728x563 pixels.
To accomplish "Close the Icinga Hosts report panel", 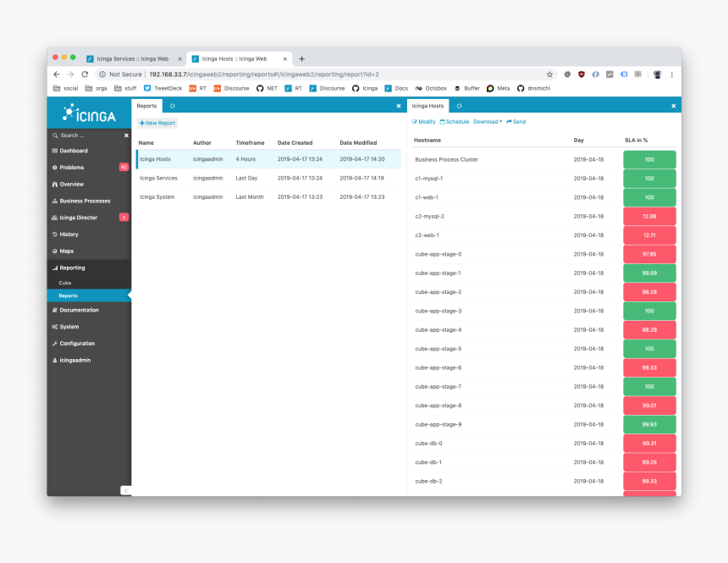I will tap(674, 106).
